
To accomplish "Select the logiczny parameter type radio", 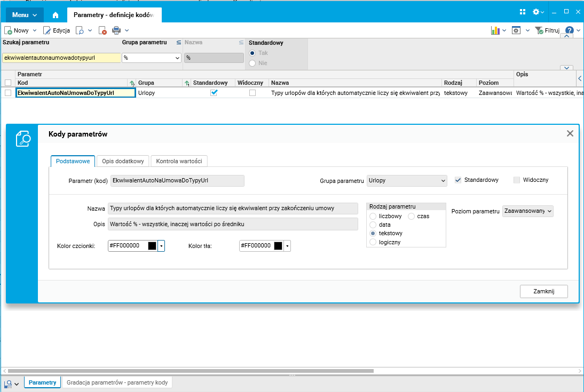I will [373, 242].
